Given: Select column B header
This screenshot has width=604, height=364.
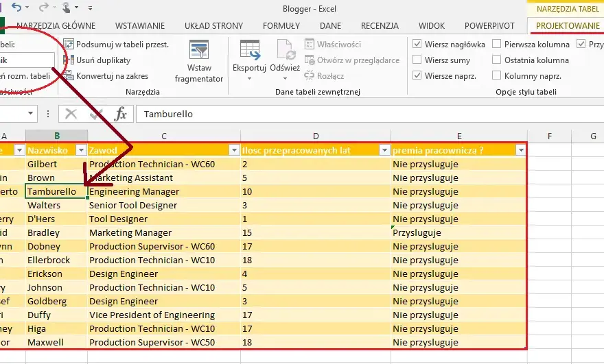Looking at the screenshot, I should (56, 136).
